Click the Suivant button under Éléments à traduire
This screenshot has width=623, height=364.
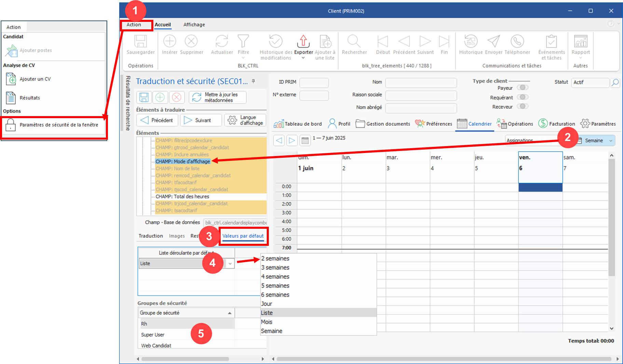(200, 120)
